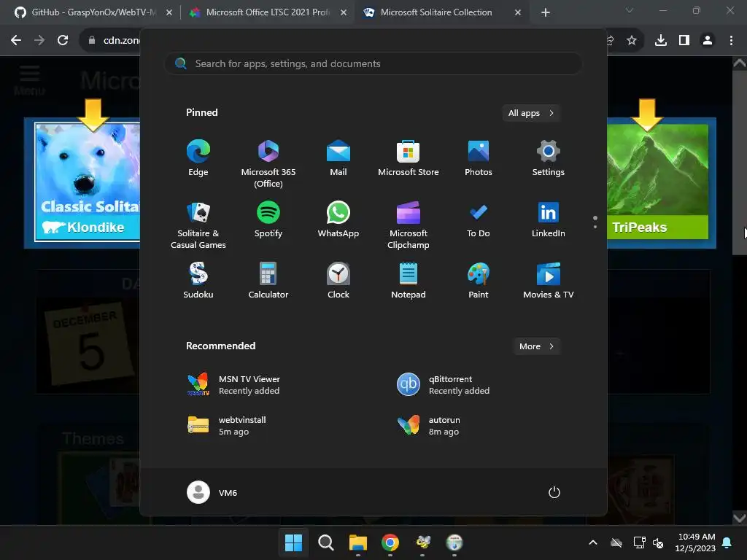The image size is (747, 560).
Task: Open the Edge app from Pinned
Action: pyautogui.click(x=198, y=158)
